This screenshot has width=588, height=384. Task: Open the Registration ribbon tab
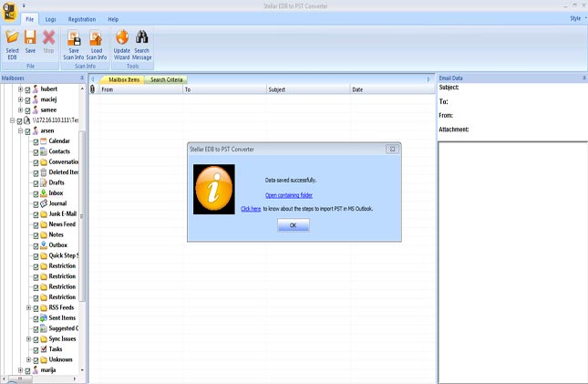tap(82, 19)
